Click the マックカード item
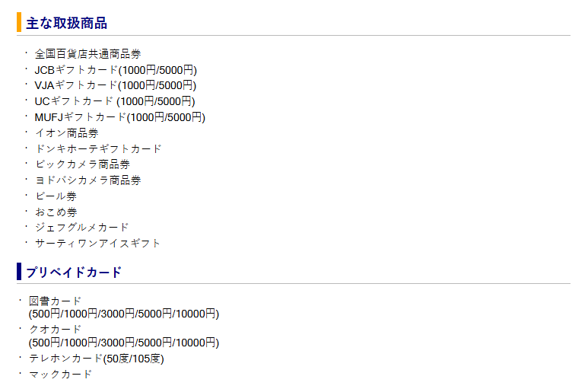The image size is (588, 389). click(60, 375)
